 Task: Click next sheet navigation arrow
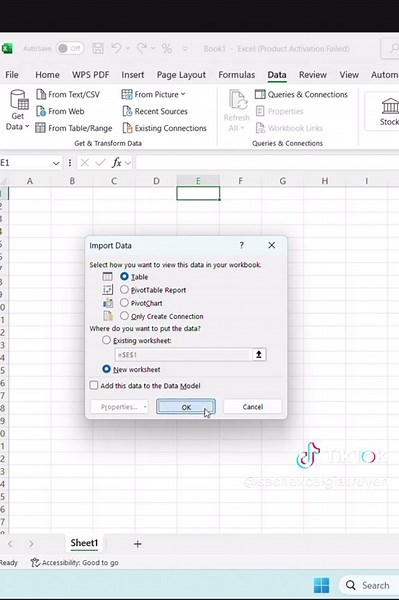(31, 544)
